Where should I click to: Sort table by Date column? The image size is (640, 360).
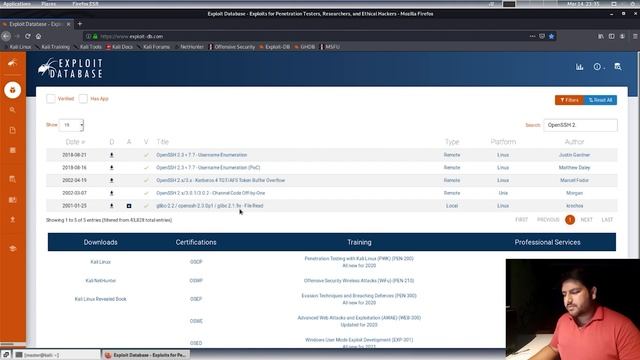[76, 142]
